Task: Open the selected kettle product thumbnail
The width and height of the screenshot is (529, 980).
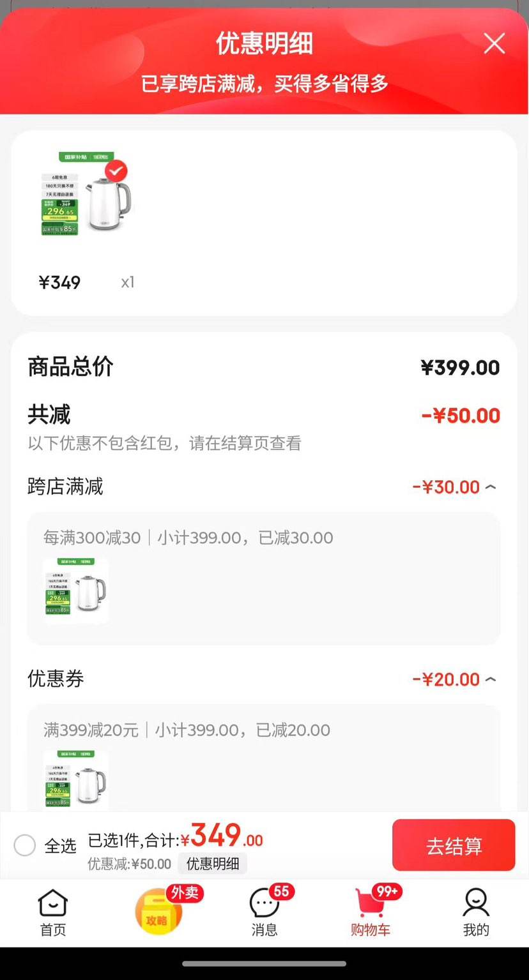Action: click(x=86, y=194)
